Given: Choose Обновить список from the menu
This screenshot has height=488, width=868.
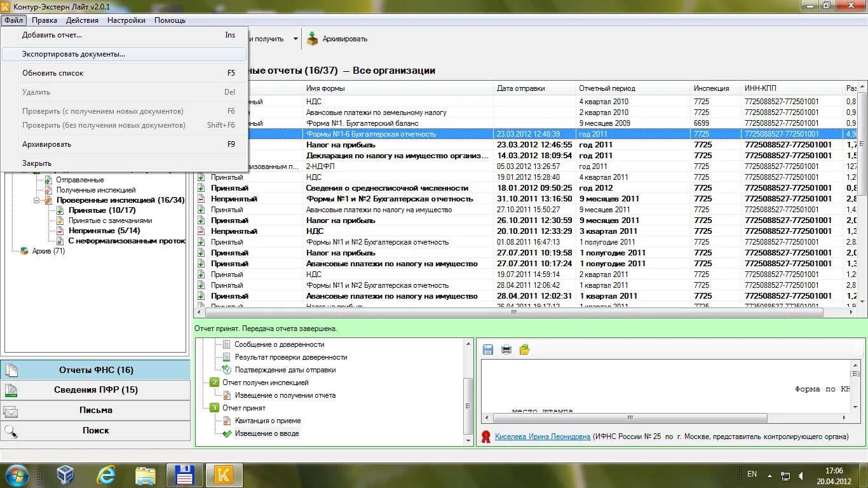Looking at the screenshot, I should click(x=124, y=73).
